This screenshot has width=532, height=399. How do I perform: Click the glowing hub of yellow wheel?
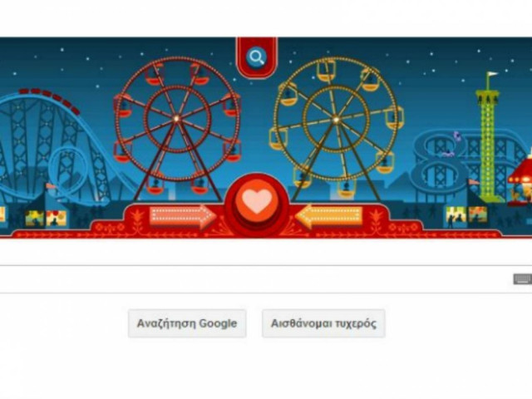pos(336,119)
